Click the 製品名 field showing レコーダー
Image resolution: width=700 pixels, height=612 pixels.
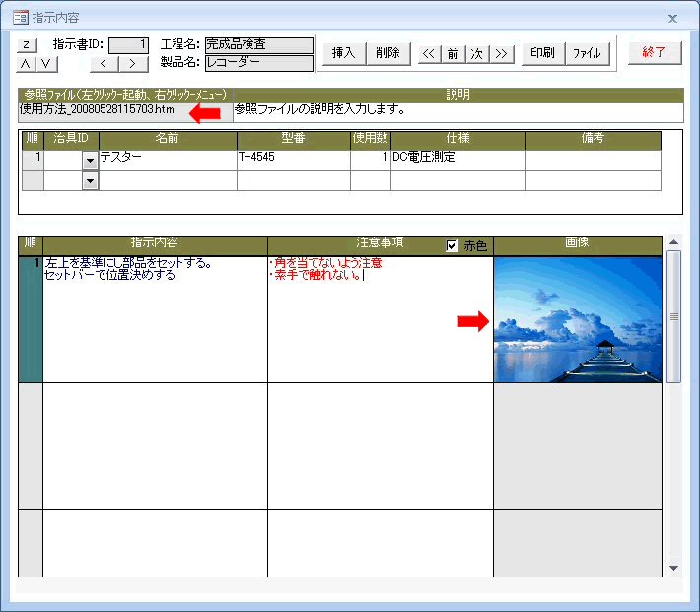tap(259, 62)
